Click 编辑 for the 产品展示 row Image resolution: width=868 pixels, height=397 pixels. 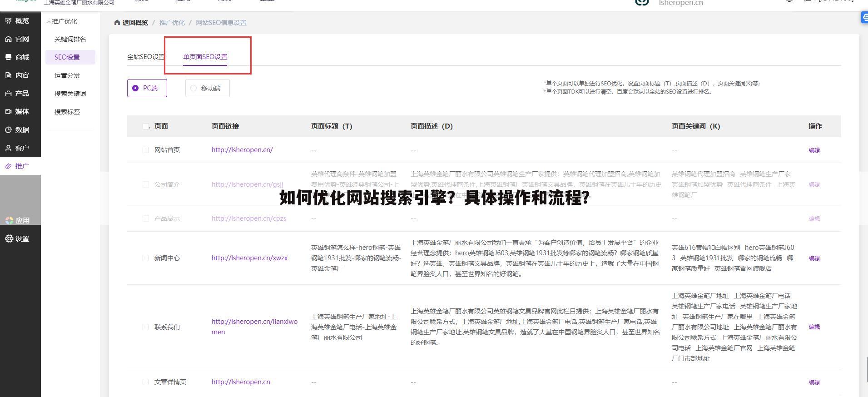[x=814, y=218]
